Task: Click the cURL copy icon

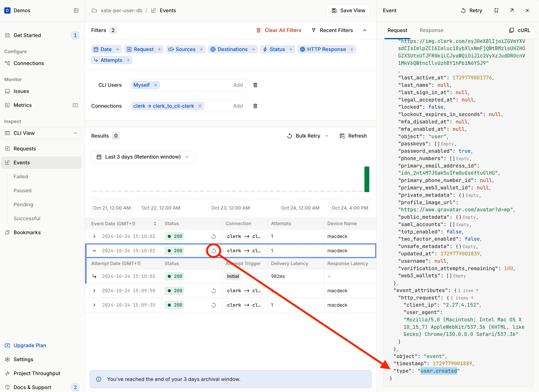Action: click(x=511, y=30)
